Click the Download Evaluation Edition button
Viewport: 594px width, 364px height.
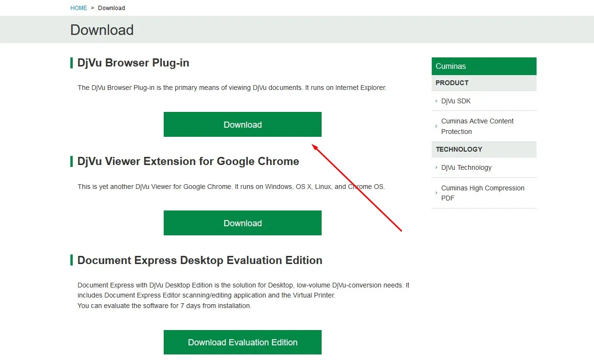243,342
